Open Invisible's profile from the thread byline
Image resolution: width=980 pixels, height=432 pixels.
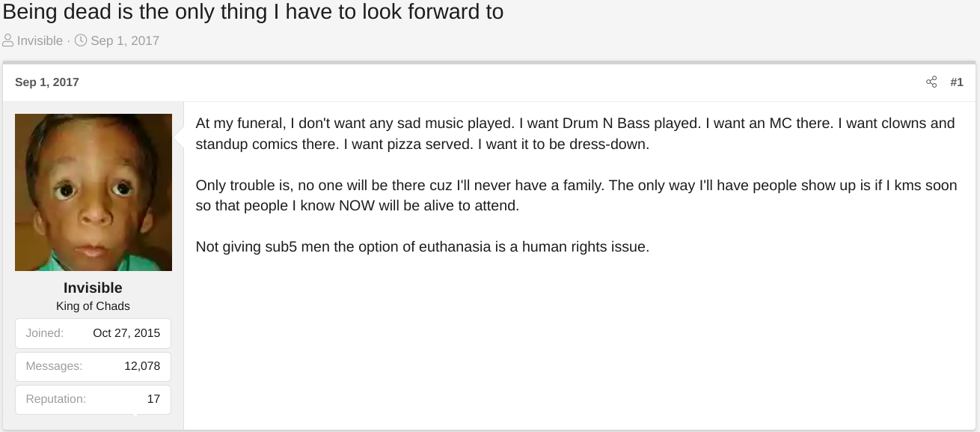pyautogui.click(x=40, y=40)
